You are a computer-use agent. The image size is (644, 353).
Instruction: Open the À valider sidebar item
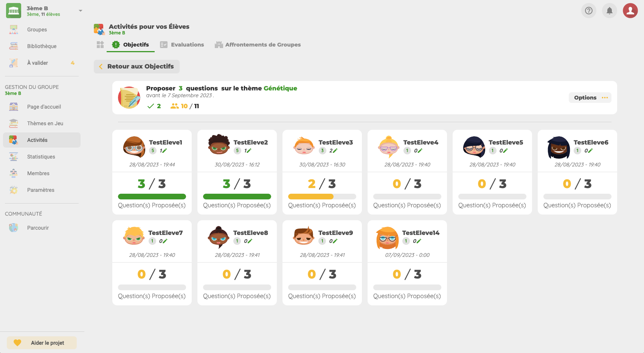[x=37, y=63]
